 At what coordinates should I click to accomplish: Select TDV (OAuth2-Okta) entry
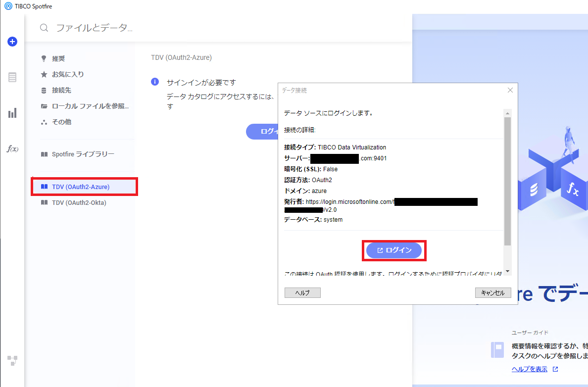pos(79,202)
